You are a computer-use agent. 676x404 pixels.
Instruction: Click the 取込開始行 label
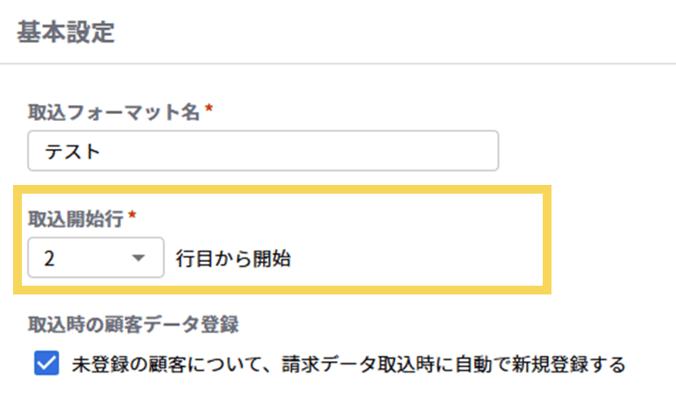(x=74, y=219)
